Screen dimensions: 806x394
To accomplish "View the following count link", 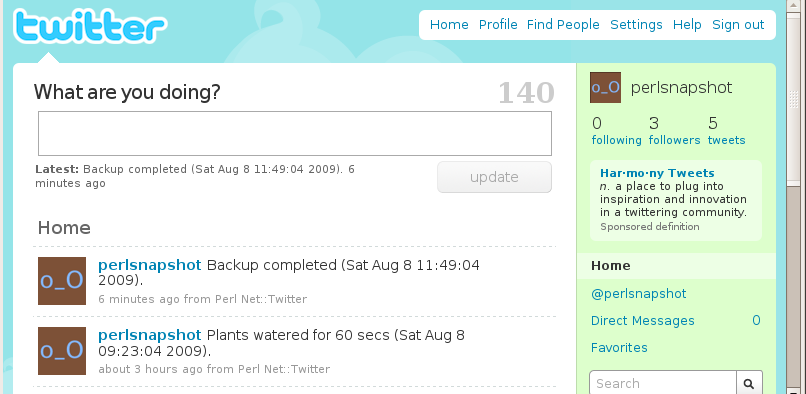I will tap(616, 140).
